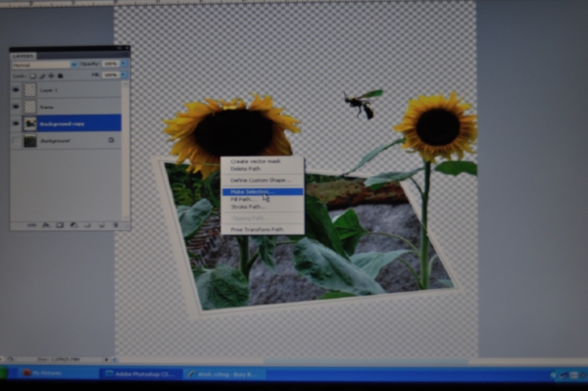Open the Normal blend mode dropdown
The width and height of the screenshot is (588, 391).
pos(45,65)
